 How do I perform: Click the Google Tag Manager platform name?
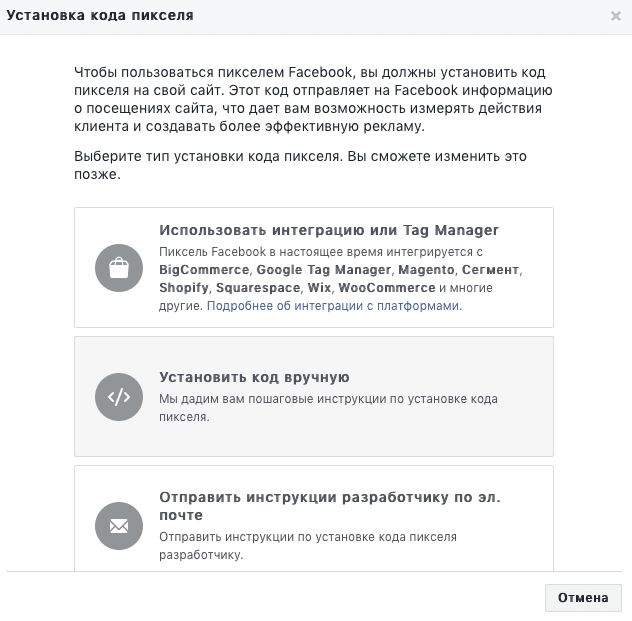[x=324, y=270]
